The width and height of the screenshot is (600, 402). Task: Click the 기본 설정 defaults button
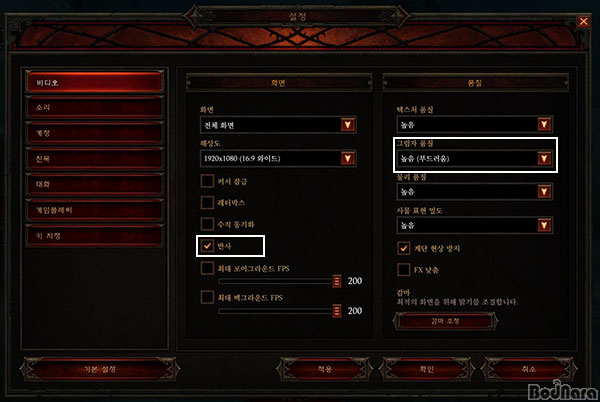point(100,369)
